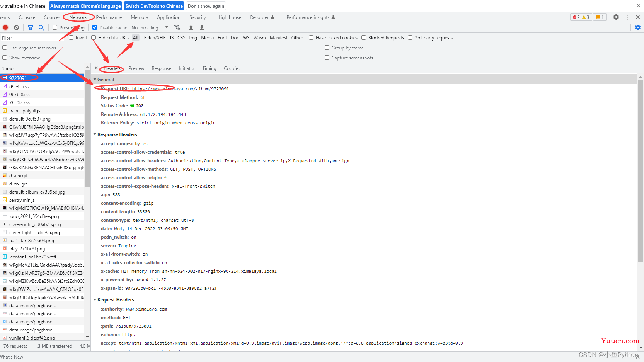Screen dimensions: 644x362
Task: Open the Performance tab
Action: point(109,17)
